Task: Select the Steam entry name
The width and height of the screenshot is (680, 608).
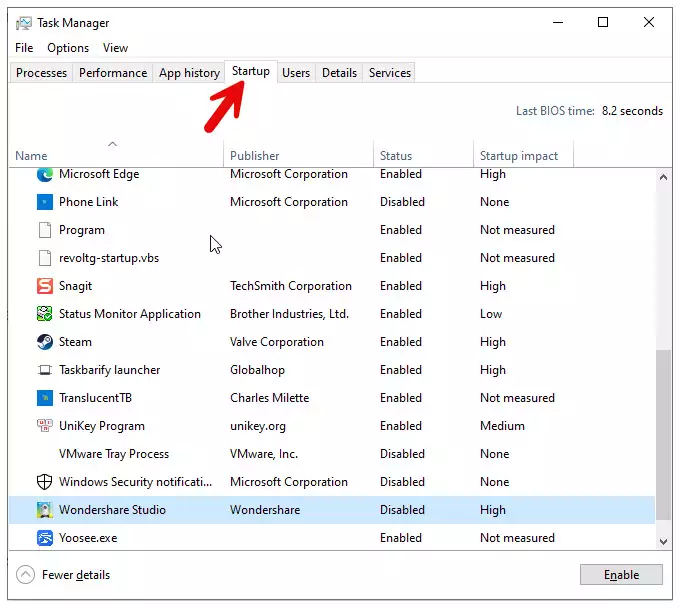Action: 75,342
